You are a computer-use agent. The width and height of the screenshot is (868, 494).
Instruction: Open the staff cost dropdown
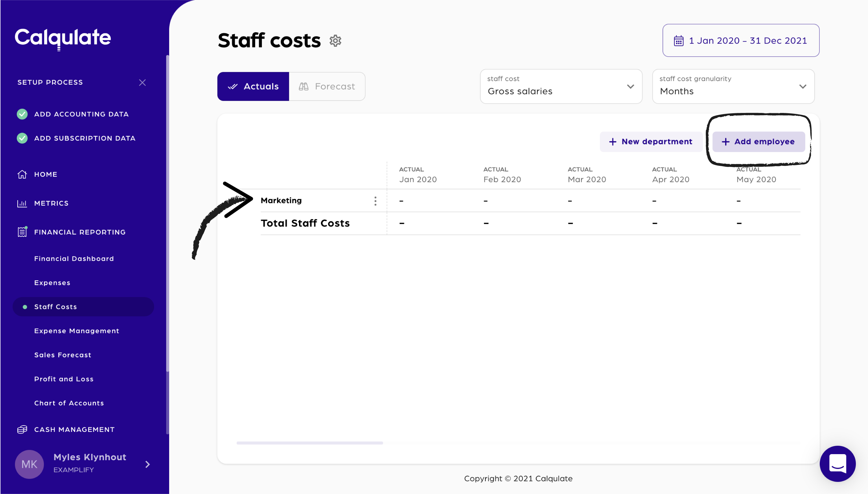click(x=561, y=86)
